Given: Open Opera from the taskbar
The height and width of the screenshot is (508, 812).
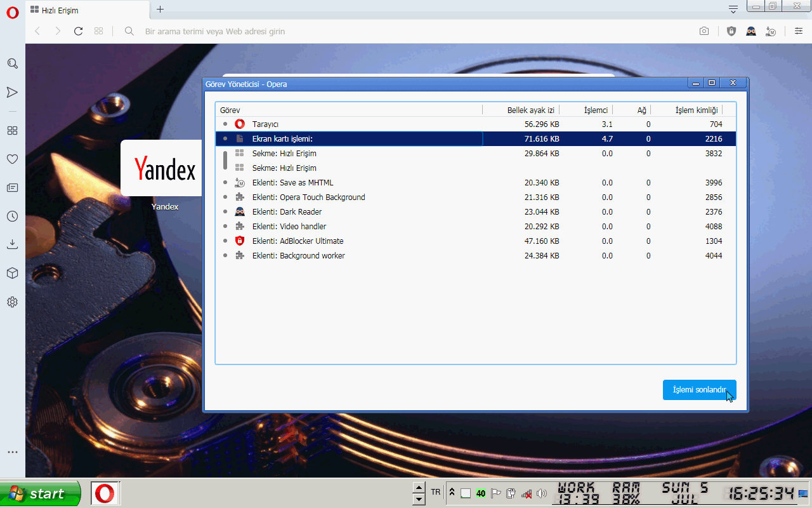Looking at the screenshot, I should tap(105, 493).
